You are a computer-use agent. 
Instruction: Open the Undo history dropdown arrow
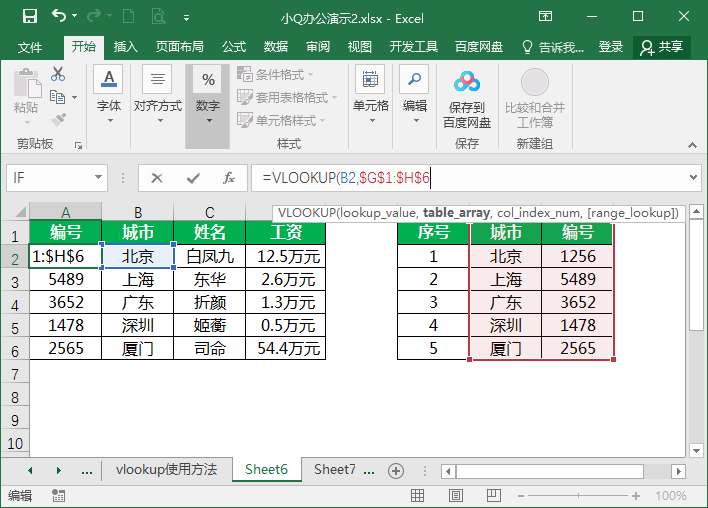pos(75,16)
